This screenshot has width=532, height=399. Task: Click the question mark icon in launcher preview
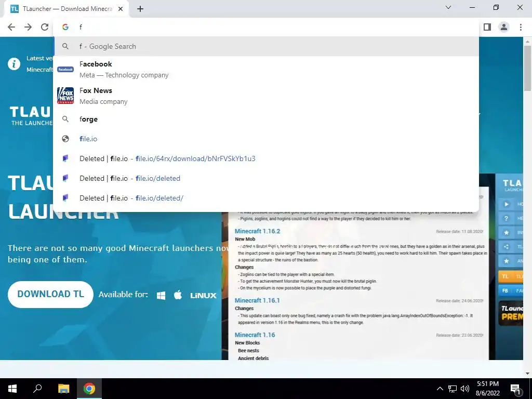(506, 219)
